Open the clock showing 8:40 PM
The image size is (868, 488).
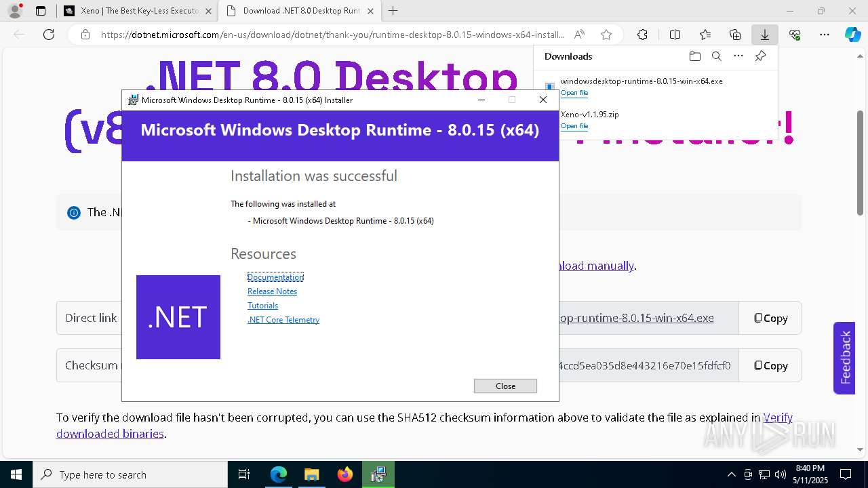pyautogui.click(x=810, y=474)
